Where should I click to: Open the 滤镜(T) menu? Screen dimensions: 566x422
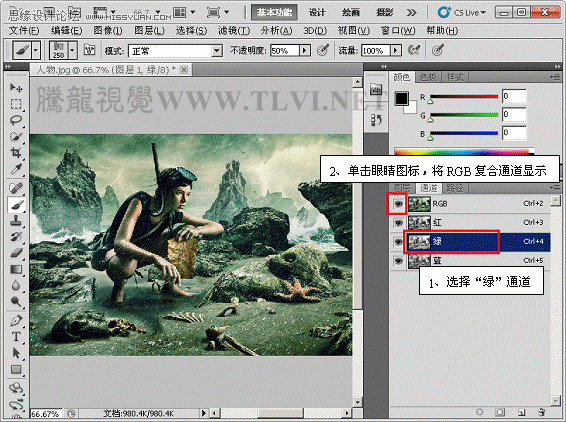(x=234, y=31)
